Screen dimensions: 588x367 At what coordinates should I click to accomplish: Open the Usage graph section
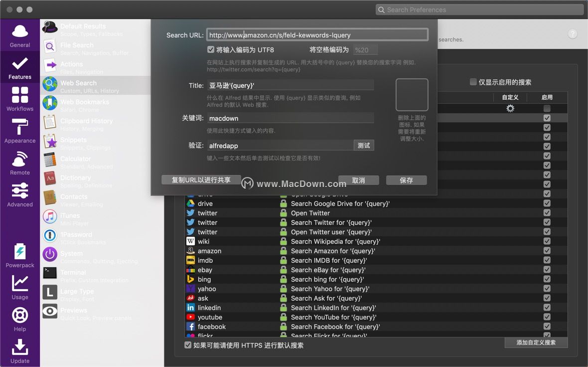coord(20,288)
